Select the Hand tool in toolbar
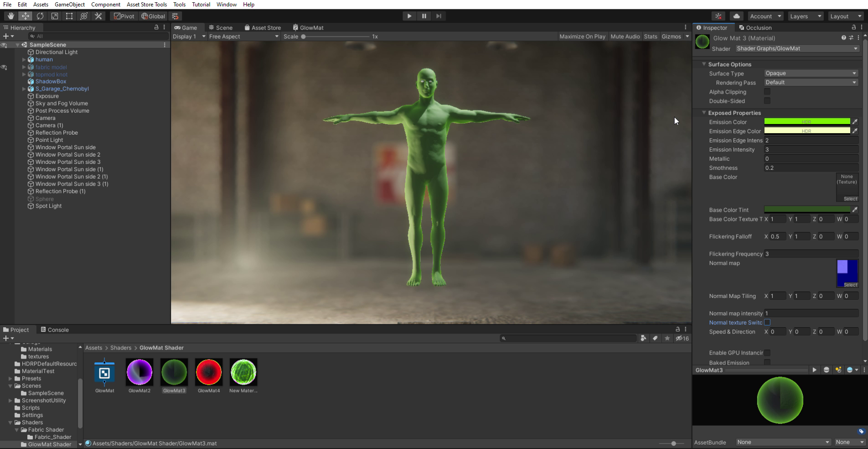 (x=10, y=16)
